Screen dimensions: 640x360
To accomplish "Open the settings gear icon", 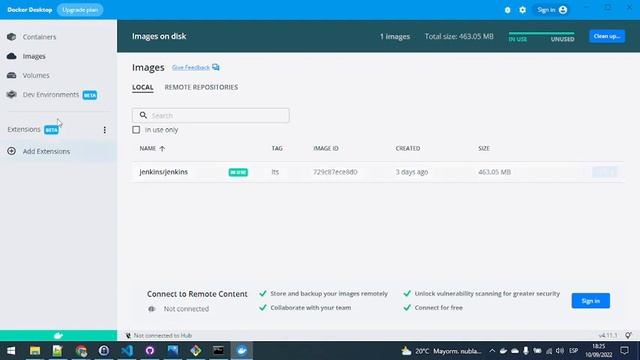I will (522, 10).
